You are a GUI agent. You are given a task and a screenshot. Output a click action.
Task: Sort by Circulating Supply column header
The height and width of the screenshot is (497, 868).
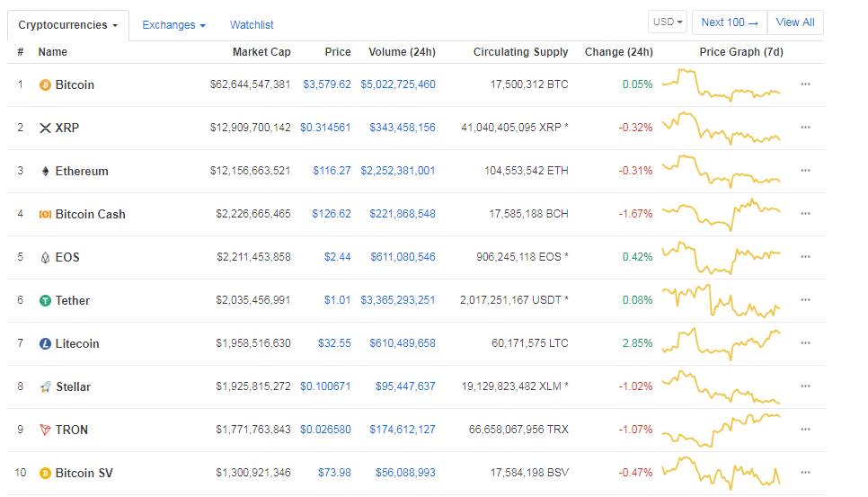tap(520, 52)
